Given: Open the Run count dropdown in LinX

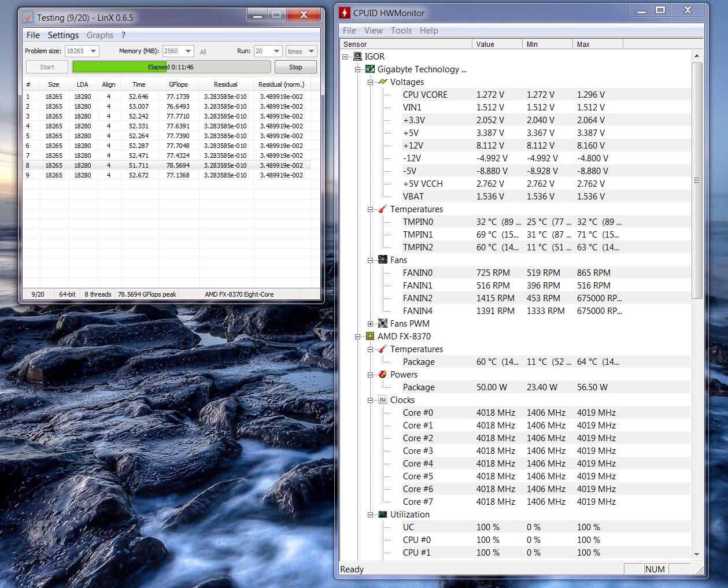Looking at the screenshot, I should (277, 51).
